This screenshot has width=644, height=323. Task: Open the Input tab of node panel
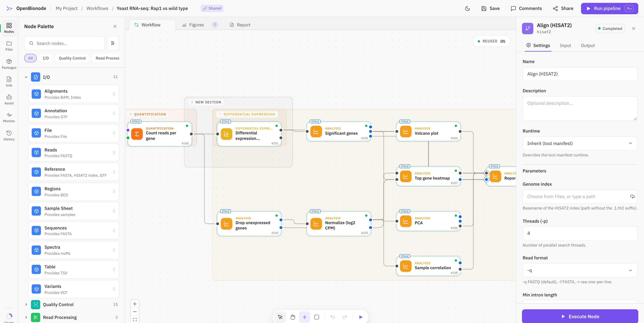pos(565,46)
